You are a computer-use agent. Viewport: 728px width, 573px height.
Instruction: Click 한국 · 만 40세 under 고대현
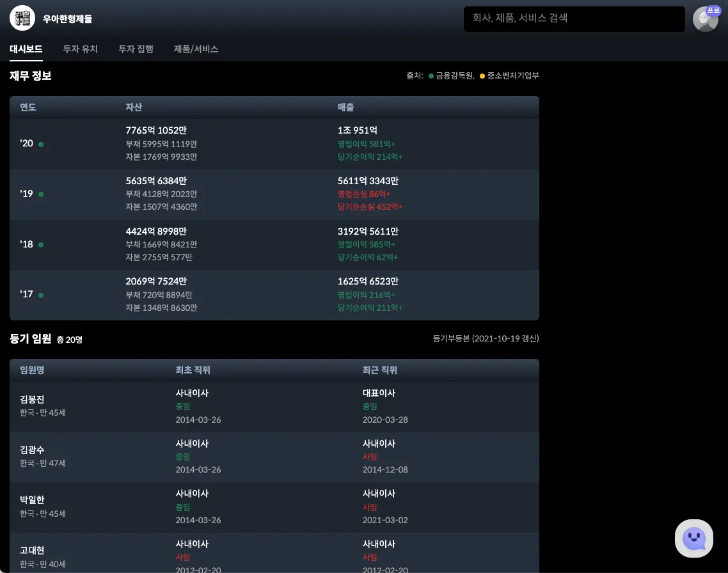point(43,564)
